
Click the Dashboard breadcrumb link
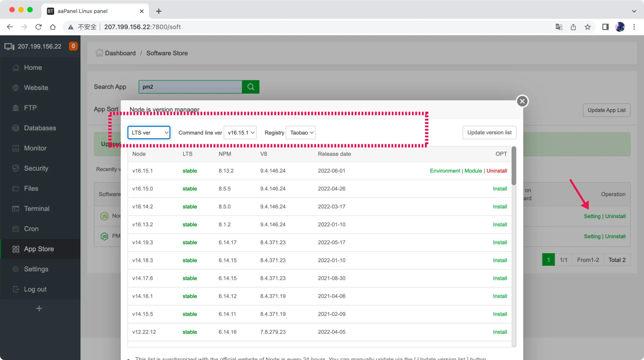coord(120,53)
